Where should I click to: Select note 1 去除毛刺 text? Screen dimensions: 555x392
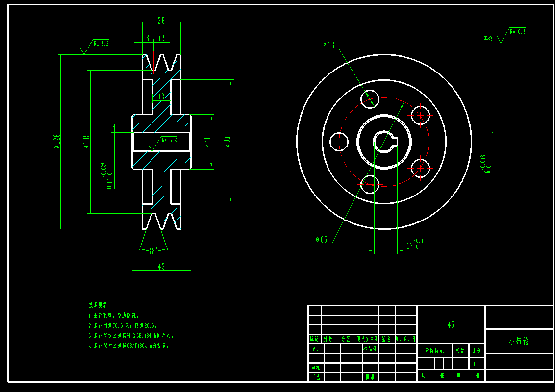tap(114, 315)
